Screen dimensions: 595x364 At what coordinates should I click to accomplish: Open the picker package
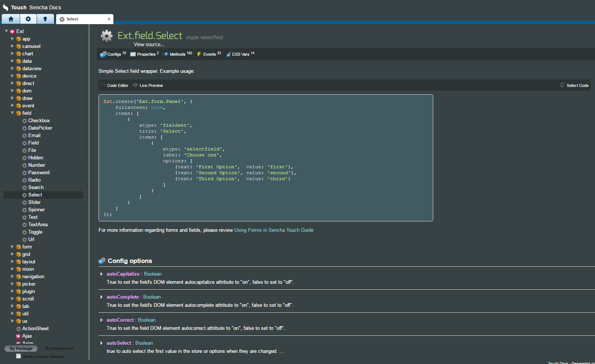point(29,284)
